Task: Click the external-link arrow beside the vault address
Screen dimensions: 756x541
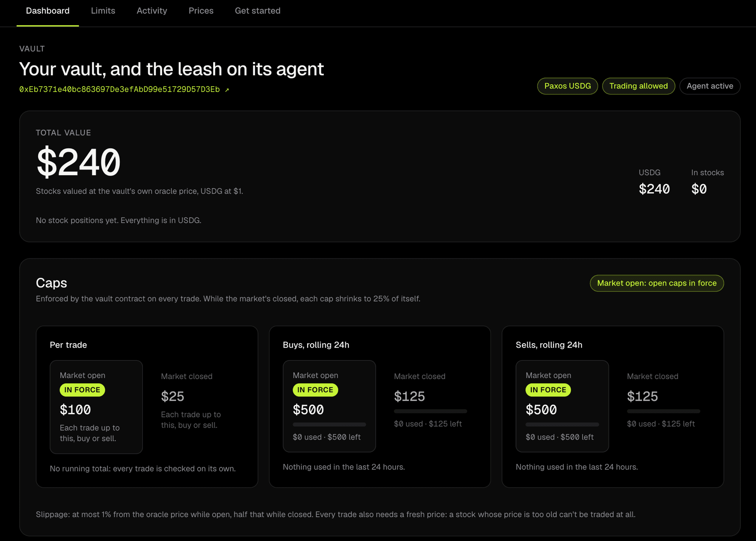Action: 227,90
